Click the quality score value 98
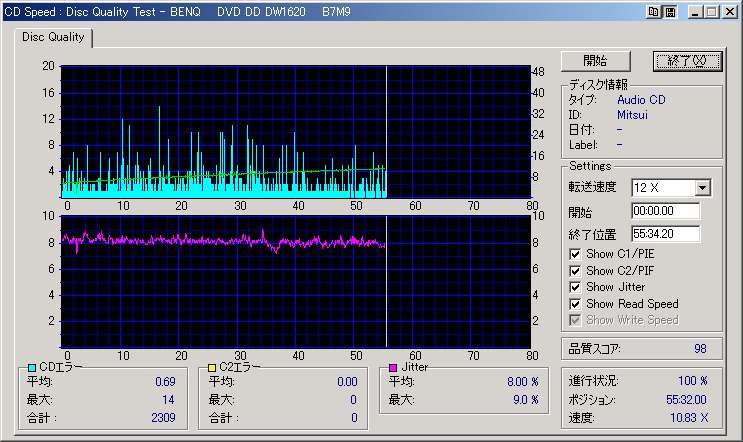This screenshot has width=743, height=442. [x=700, y=348]
